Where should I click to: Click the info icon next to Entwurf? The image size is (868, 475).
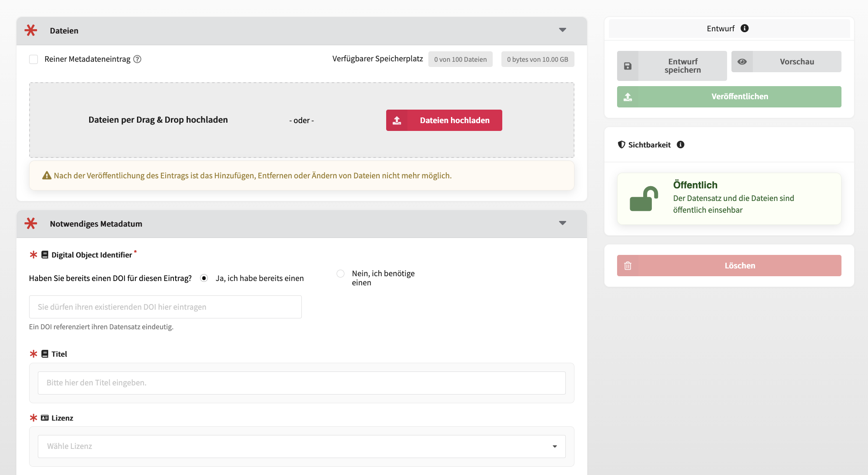(x=744, y=28)
